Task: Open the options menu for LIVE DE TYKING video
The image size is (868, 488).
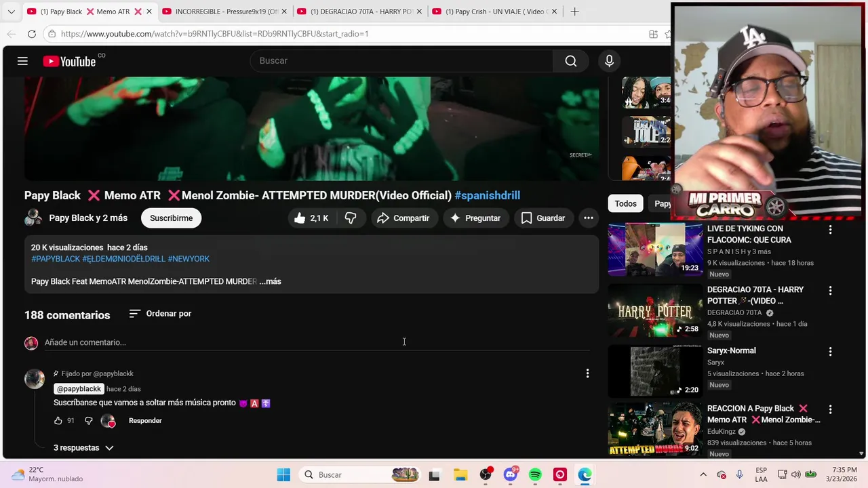Action: tap(830, 230)
